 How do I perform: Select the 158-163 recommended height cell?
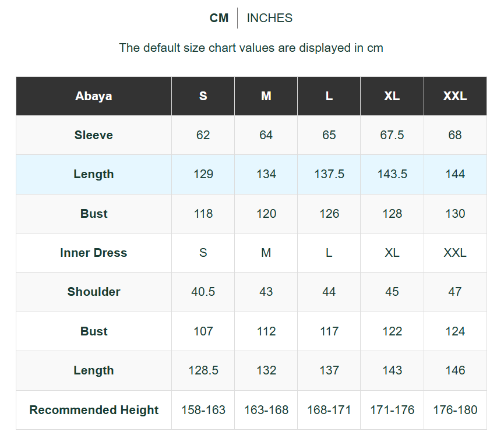point(203,410)
